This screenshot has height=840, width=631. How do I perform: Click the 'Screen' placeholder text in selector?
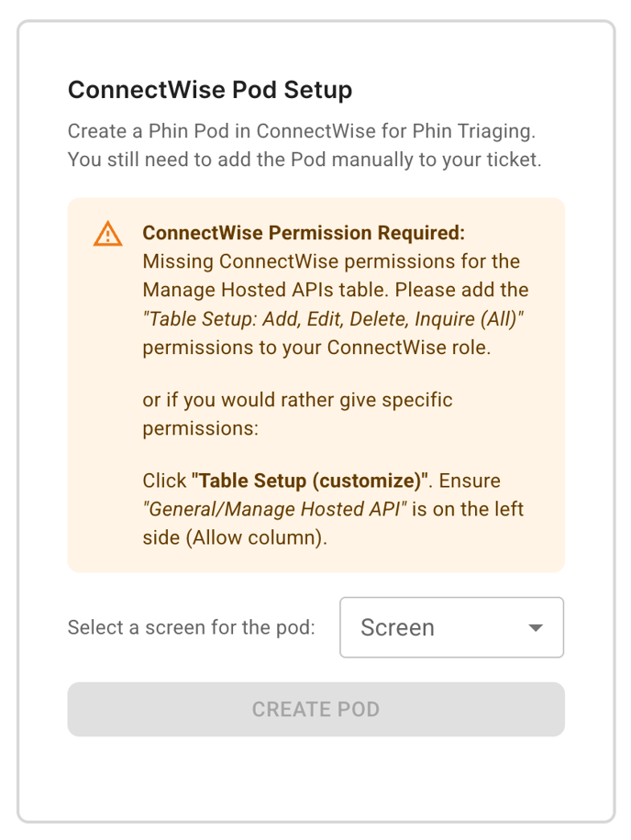point(397,628)
